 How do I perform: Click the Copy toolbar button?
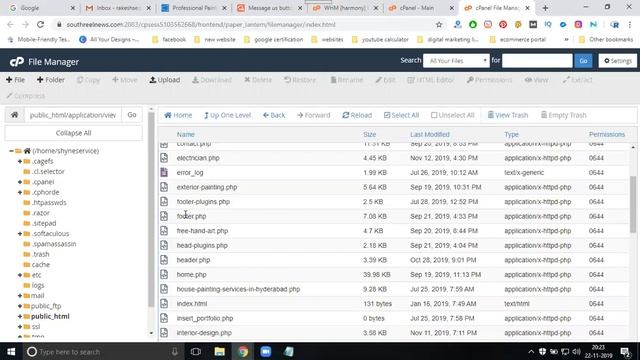tap(88, 80)
